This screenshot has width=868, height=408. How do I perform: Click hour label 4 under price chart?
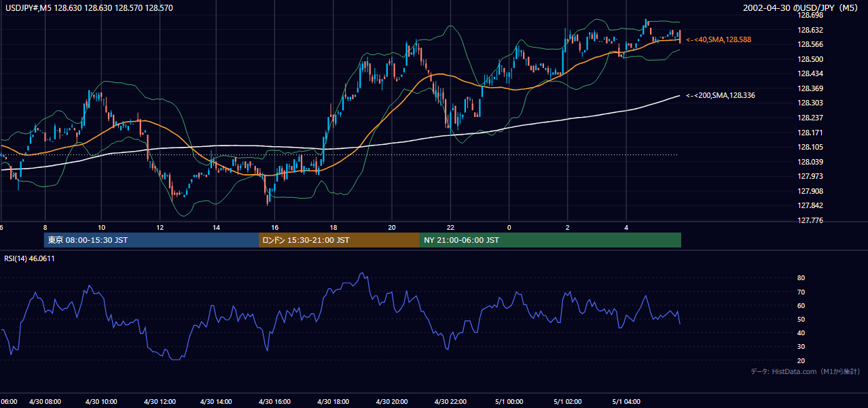[x=626, y=227]
